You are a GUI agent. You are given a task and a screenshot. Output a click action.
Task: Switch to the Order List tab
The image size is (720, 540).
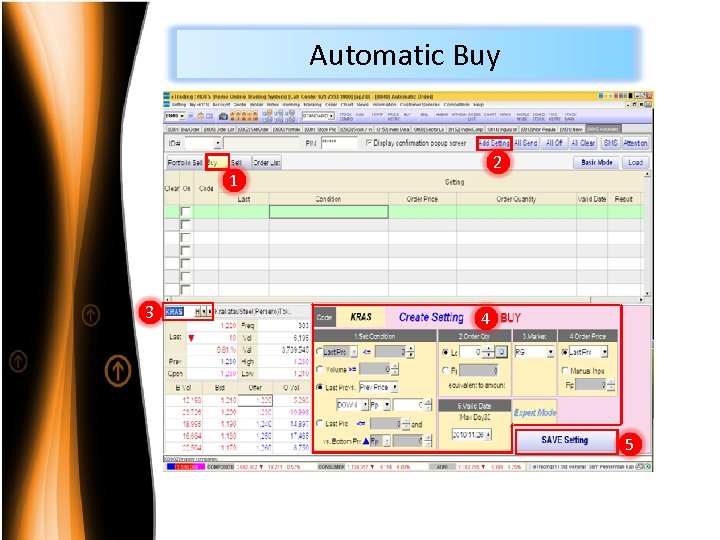click(266, 163)
